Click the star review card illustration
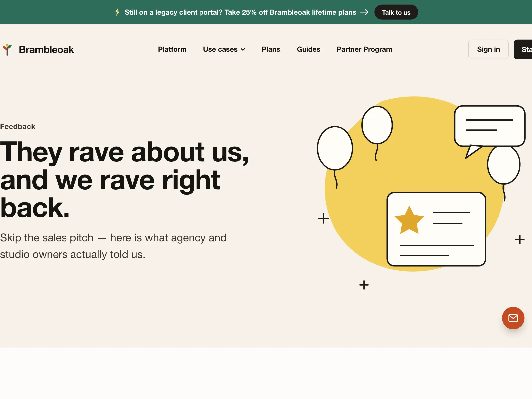532x399 pixels. pos(437,229)
